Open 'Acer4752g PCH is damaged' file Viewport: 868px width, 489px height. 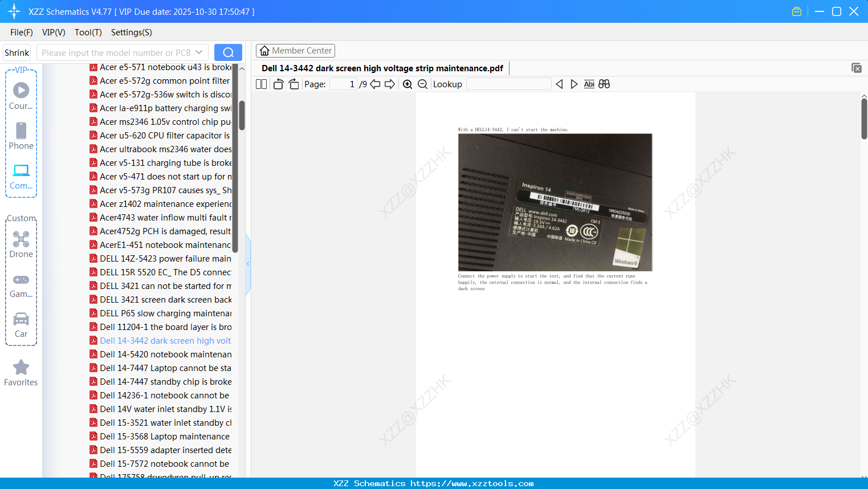click(x=161, y=231)
